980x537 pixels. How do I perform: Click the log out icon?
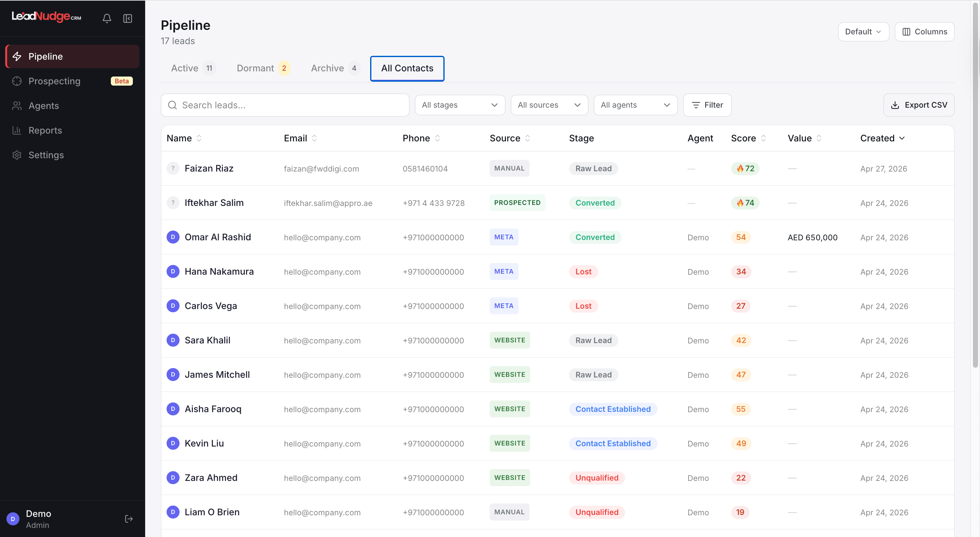(129, 519)
